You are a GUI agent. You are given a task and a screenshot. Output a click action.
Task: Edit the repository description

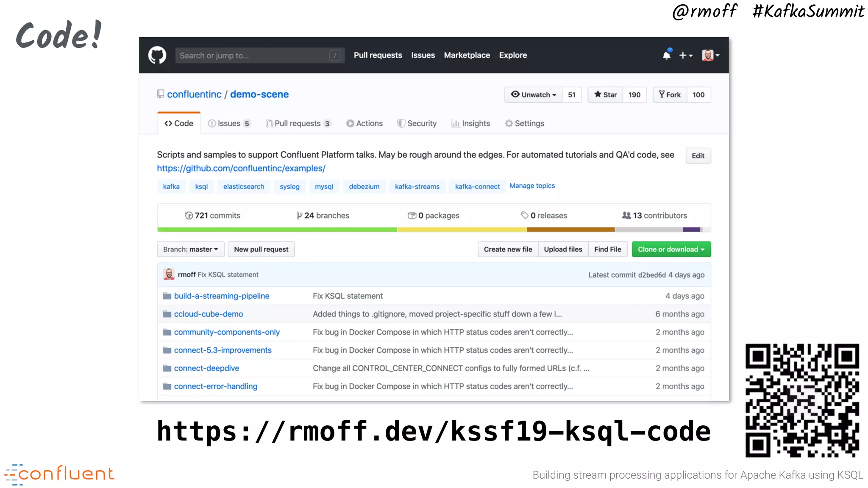click(698, 155)
